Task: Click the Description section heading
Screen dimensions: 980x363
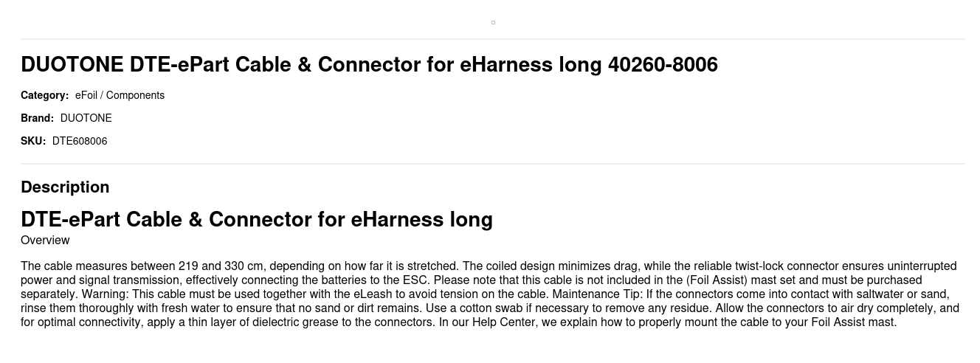Action: [x=65, y=187]
